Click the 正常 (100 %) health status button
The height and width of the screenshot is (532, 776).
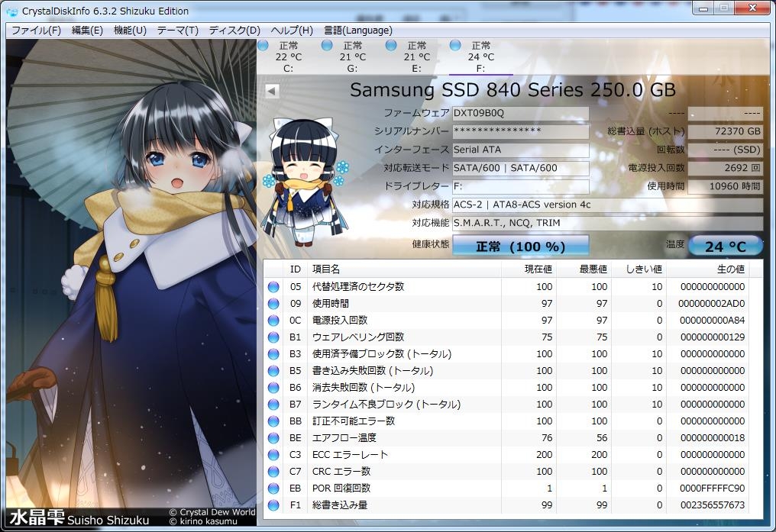[x=521, y=246]
